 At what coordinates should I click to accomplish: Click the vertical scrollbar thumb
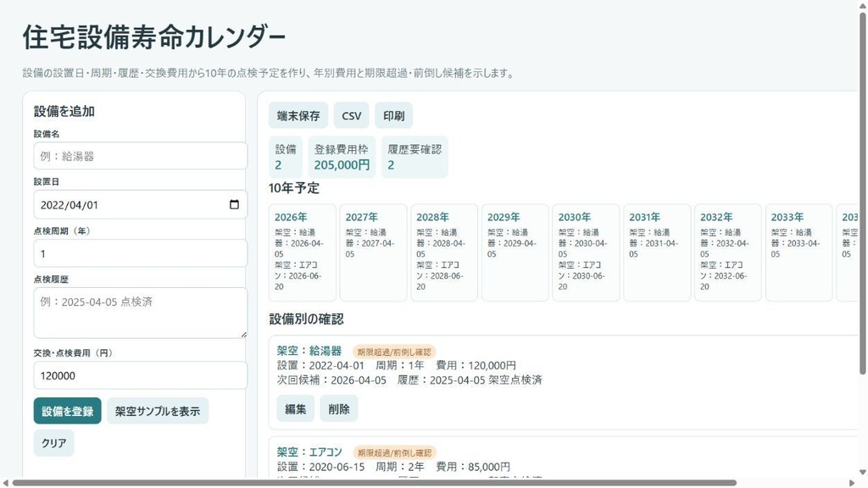click(862, 194)
